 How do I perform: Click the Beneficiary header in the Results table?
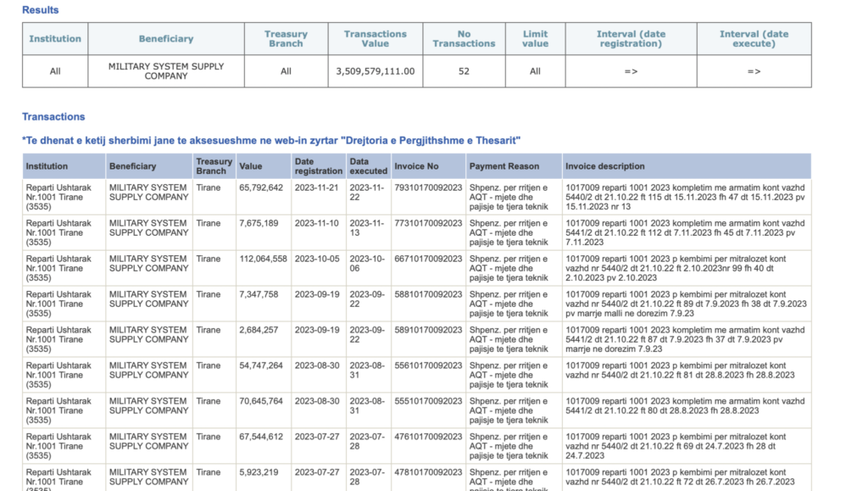tap(166, 39)
